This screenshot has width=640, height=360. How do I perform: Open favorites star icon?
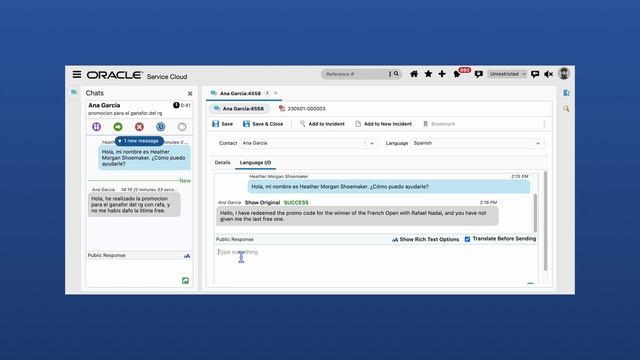428,74
